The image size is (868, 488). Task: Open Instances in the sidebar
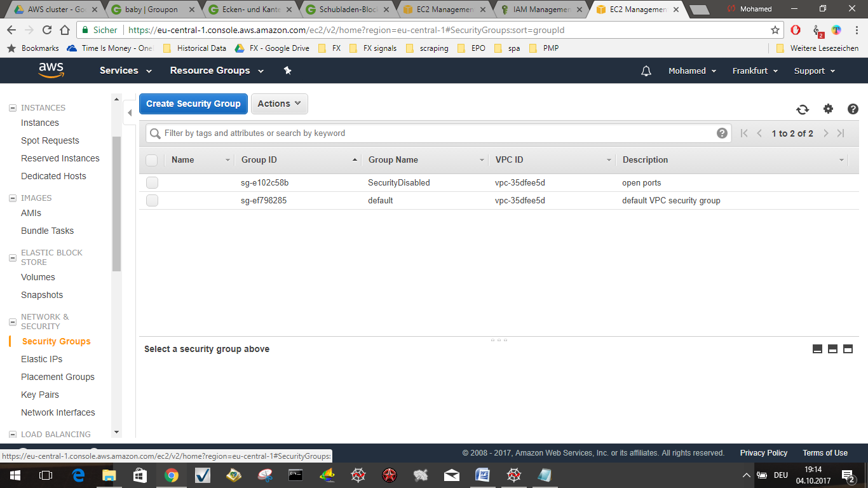tap(40, 123)
